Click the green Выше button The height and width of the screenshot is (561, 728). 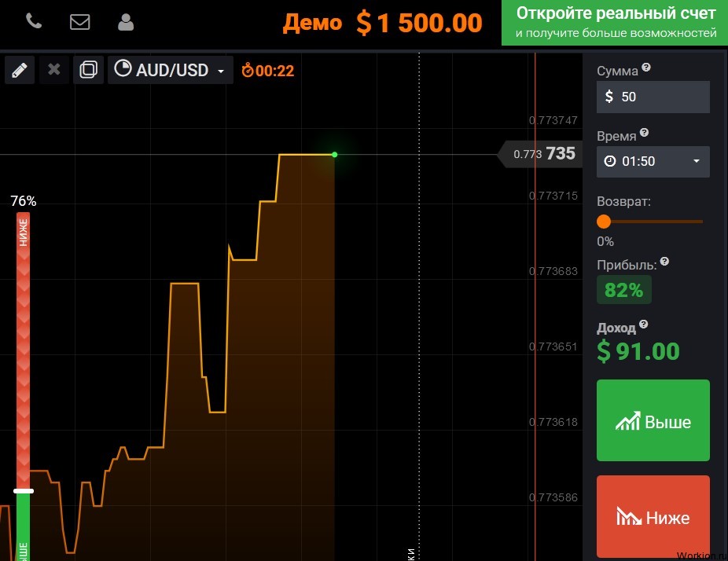pos(653,420)
